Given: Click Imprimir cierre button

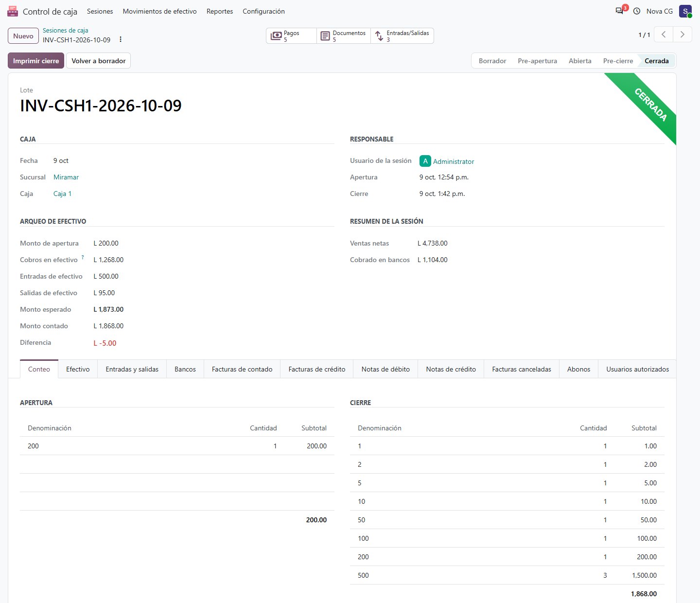Looking at the screenshot, I should [36, 61].
